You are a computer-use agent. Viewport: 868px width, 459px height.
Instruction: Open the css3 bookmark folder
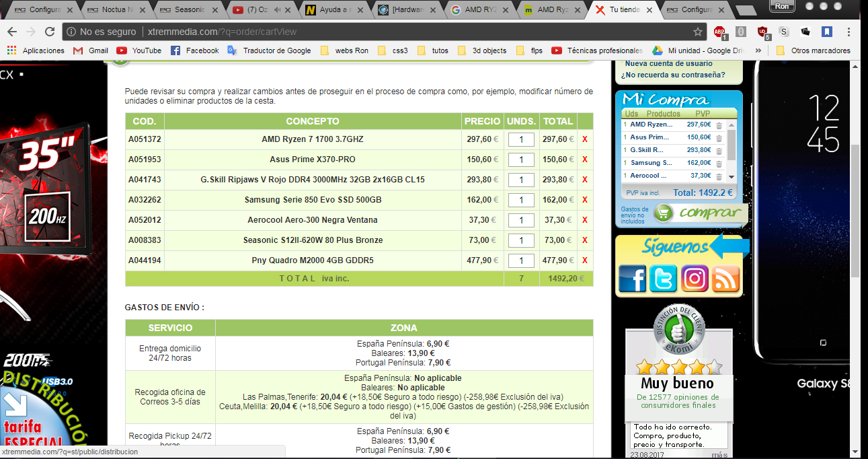393,50
